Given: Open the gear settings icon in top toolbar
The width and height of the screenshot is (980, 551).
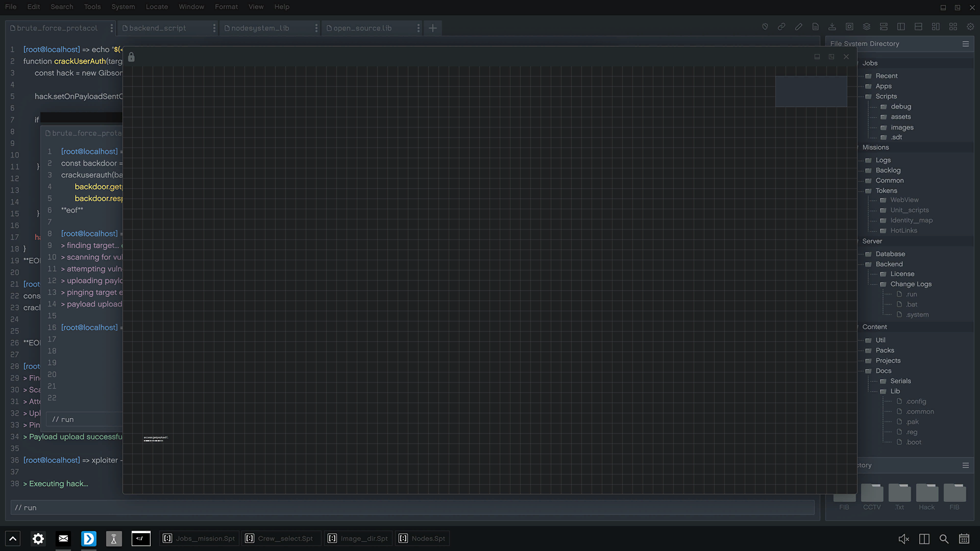Looking at the screenshot, I should point(970,27).
